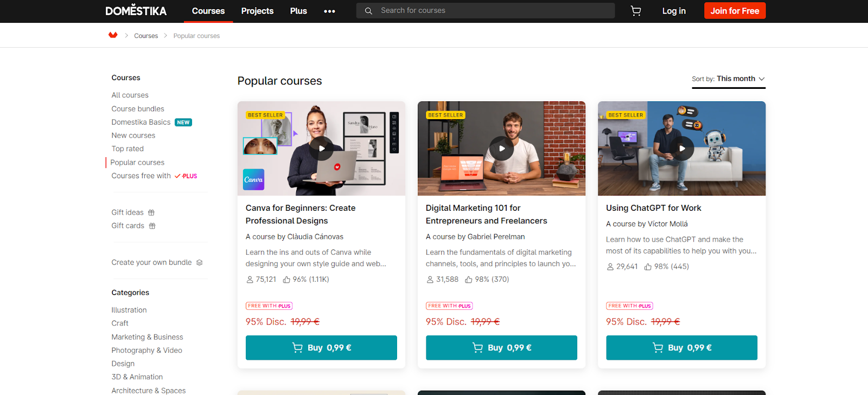Viewport: 868px width, 395px height.
Task: Open the Architecture & Spaces category
Action: tap(149, 391)
